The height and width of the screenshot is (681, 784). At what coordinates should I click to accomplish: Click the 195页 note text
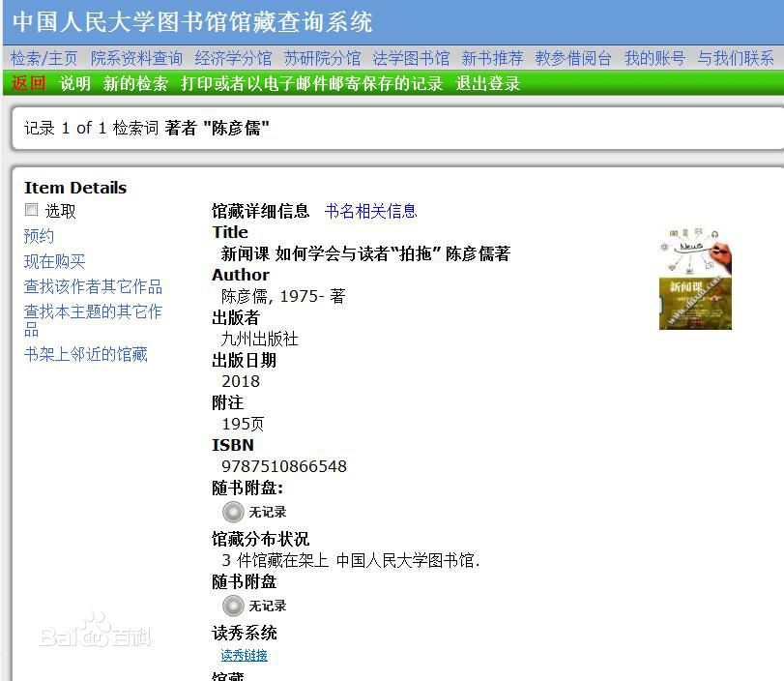point(243,424)
